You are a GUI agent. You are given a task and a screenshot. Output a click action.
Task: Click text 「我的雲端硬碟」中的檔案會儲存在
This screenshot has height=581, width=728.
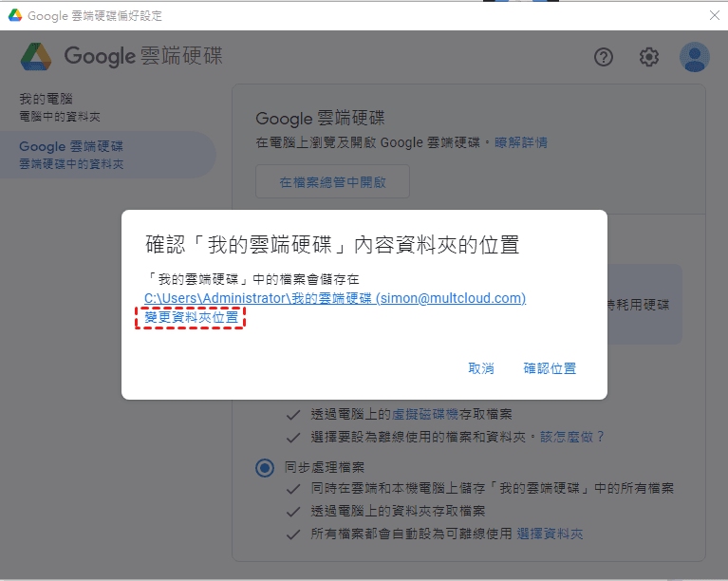point(252,279)
